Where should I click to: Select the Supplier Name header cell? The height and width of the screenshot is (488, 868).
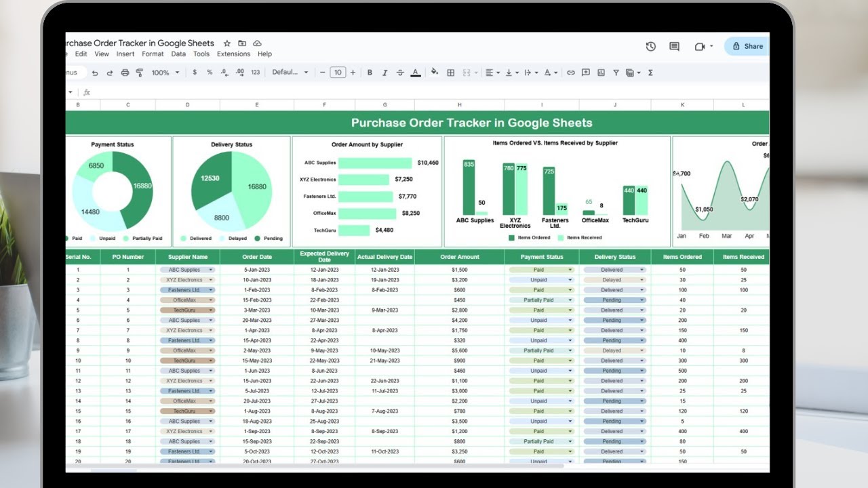tap(188, 257)
